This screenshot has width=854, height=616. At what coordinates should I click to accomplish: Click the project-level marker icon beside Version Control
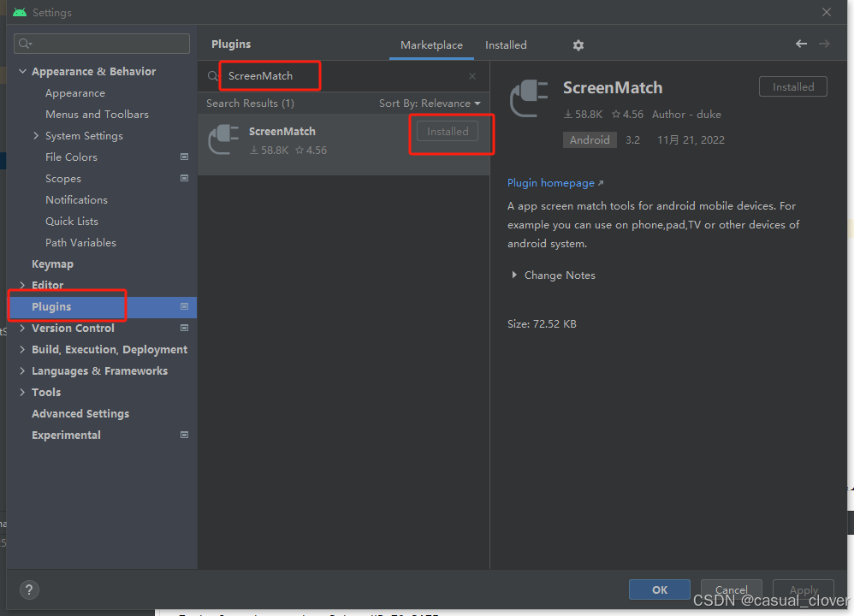184,328
